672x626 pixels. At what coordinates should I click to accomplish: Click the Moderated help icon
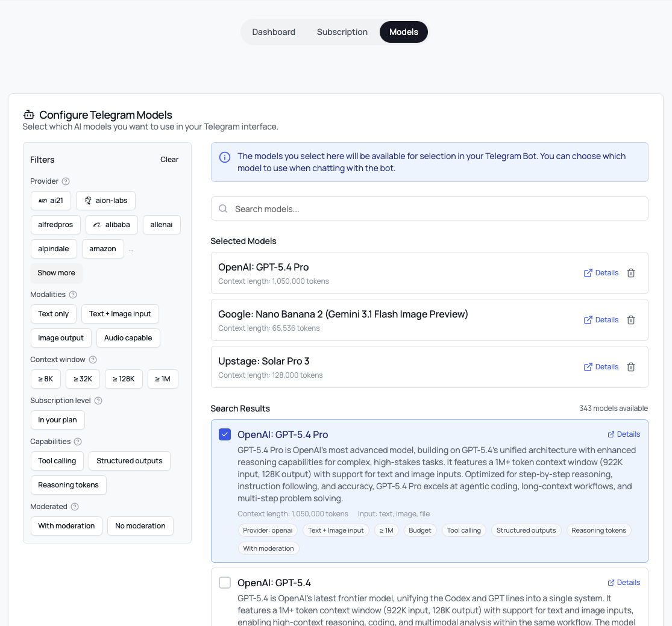point(75,507)
